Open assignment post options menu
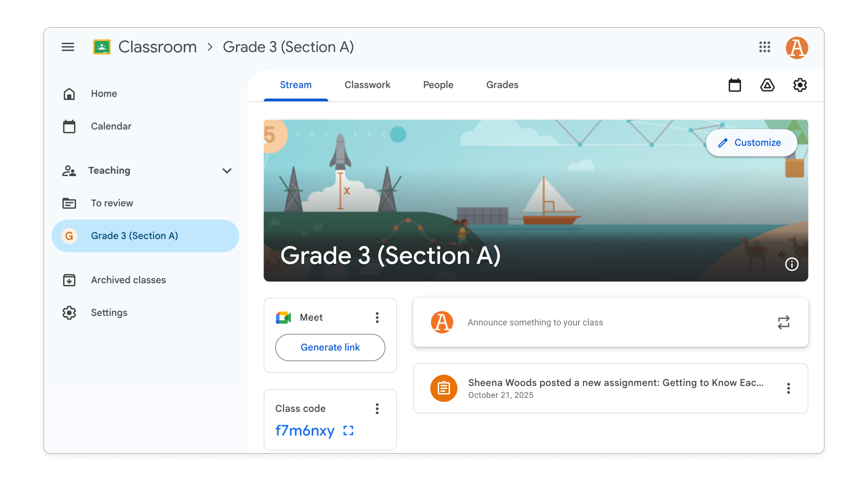Screen dimensions: 868x481 tap(788, 388)
